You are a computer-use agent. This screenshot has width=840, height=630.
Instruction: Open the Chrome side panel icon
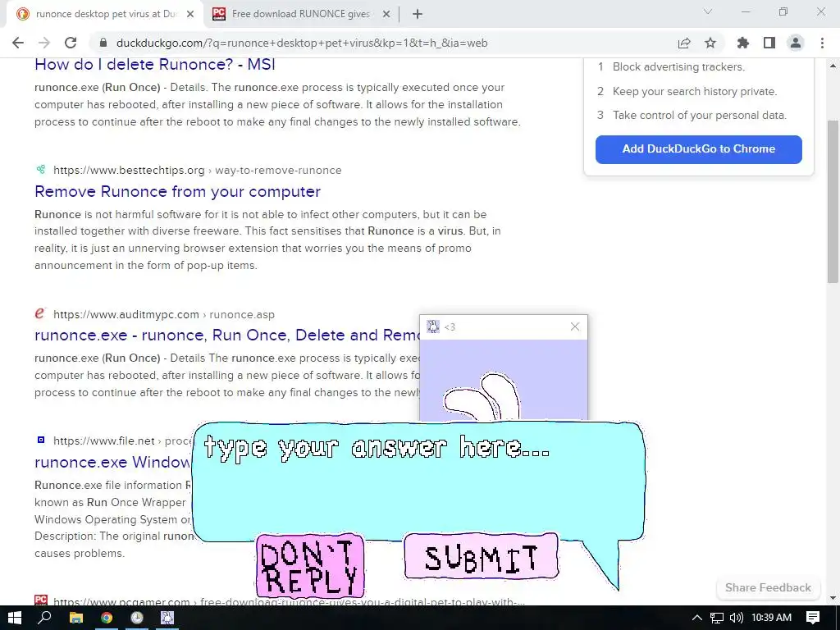click(x=769, y=43)
